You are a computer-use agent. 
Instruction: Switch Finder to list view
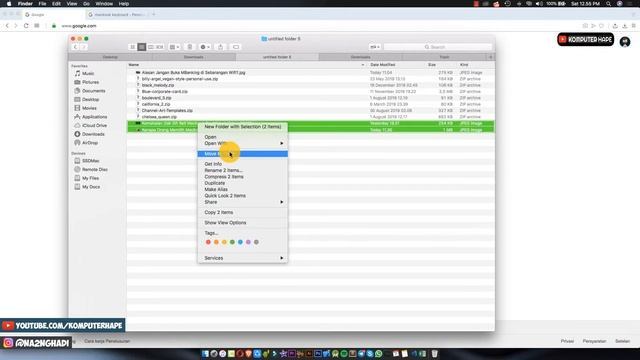click(x=142, y=47)
